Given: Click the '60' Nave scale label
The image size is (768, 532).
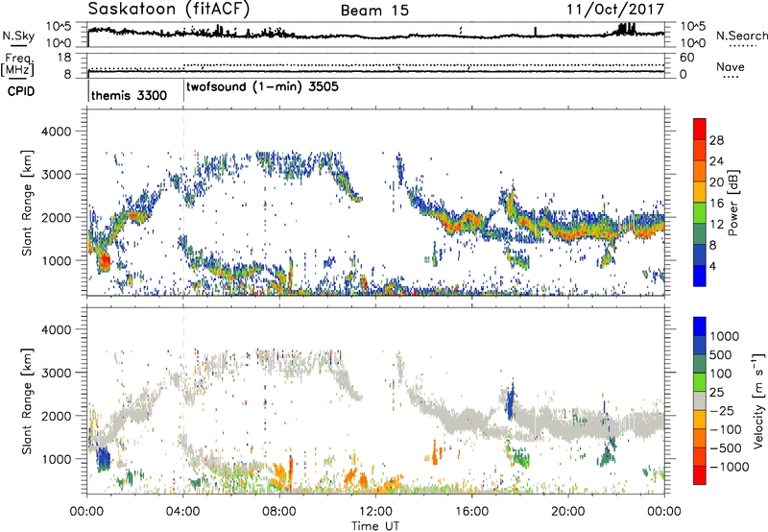Looking at the screenshot, I should pos(686,58).
